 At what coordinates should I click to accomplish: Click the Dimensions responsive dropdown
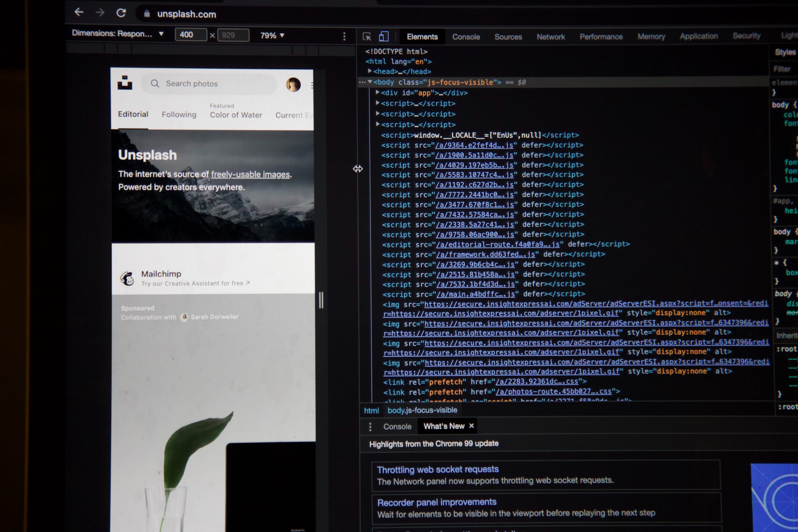tap(118, 35)
